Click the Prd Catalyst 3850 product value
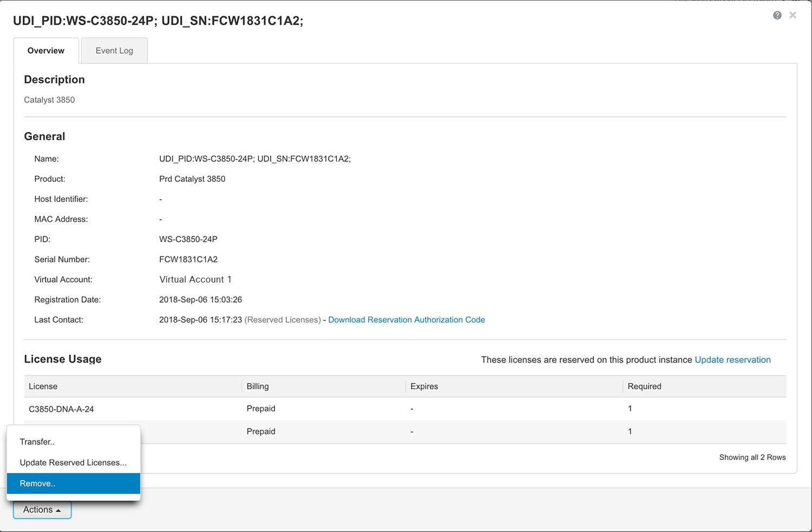The image size is (812, 532). (192, 179)
